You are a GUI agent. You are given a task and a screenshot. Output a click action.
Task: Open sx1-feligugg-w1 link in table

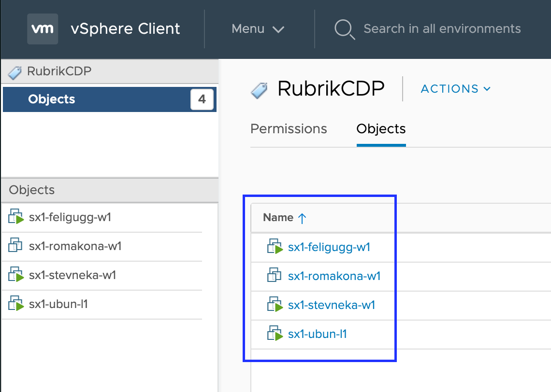(x=329, y=247)
